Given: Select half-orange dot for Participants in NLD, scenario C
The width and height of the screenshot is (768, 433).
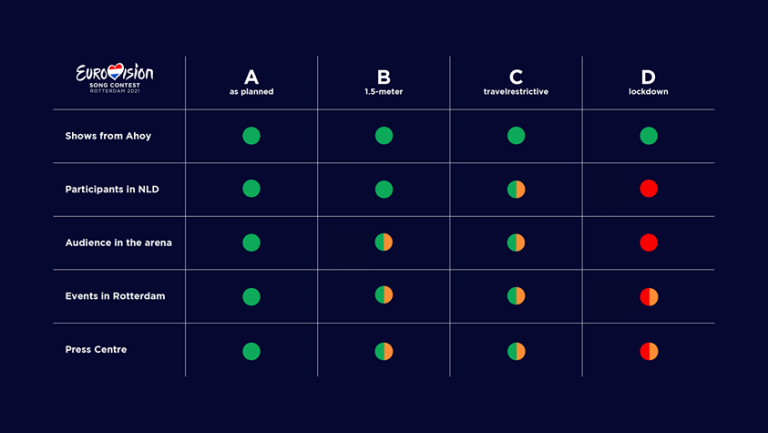Looking at the screenshot, I should coord(516,189).
